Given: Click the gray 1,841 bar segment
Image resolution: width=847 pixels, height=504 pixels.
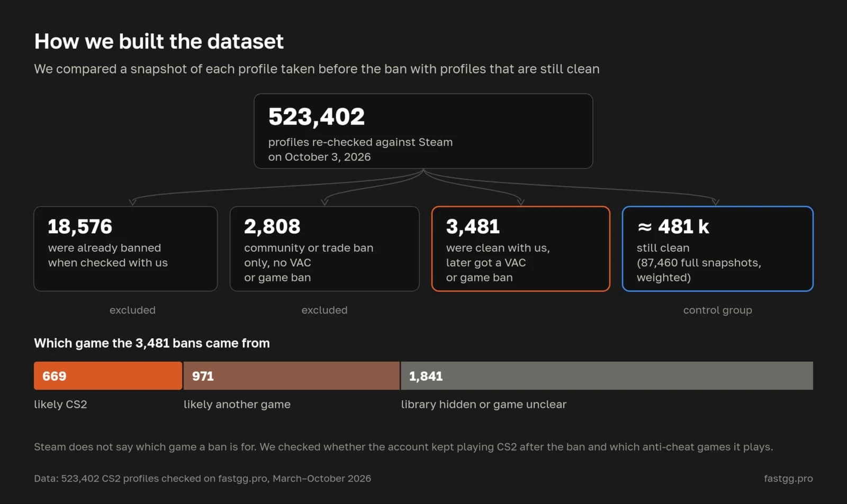Looking at the screenshot, I should (x=607, y=376).
